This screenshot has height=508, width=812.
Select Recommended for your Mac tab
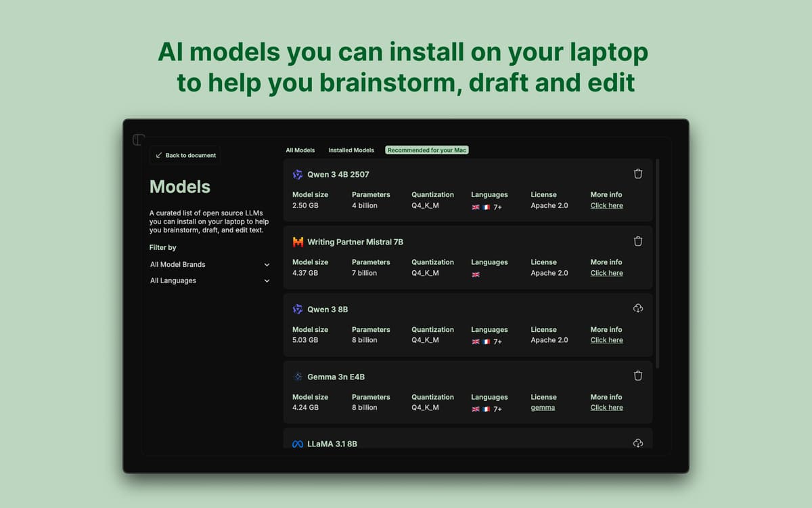(x=427, y=150)
